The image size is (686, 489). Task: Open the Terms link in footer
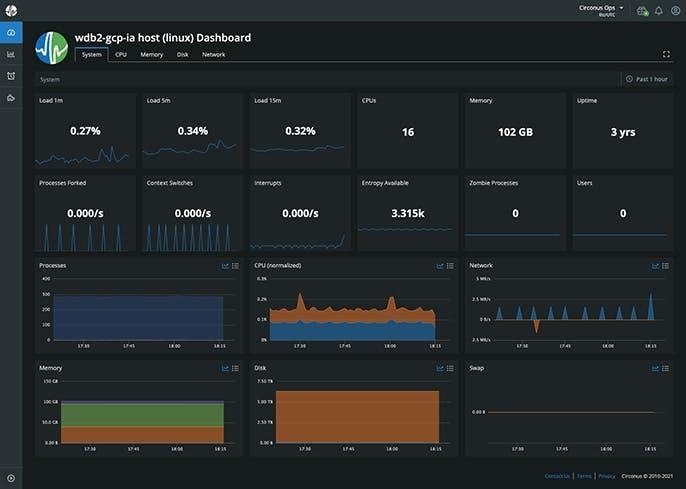(x=584, y=476)
